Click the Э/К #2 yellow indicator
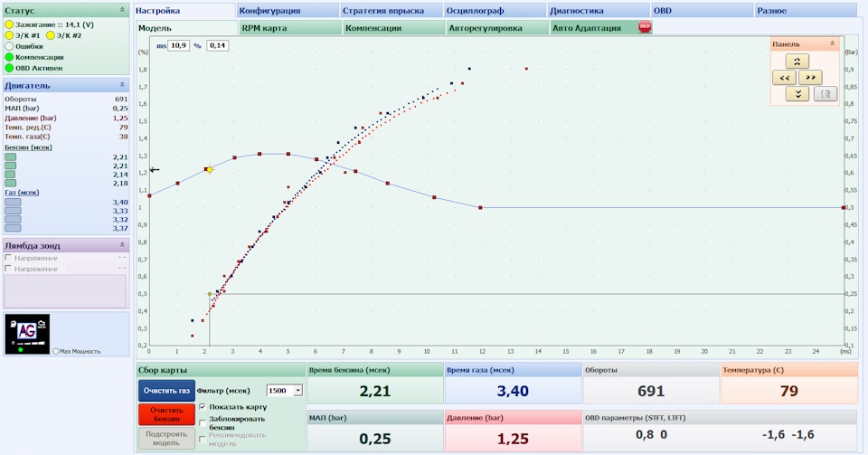The height and width of the screenshot is (455, 868). 51,35
